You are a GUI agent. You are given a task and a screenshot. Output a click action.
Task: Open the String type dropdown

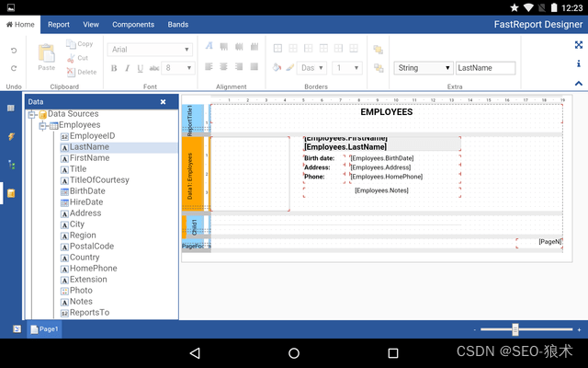tap(424, 68)
